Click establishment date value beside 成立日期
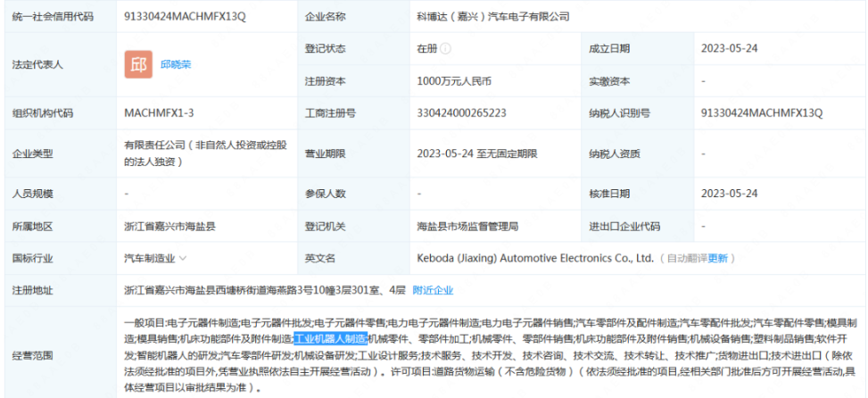The width and height of the screenshot is (868, 398). [729, 49]
